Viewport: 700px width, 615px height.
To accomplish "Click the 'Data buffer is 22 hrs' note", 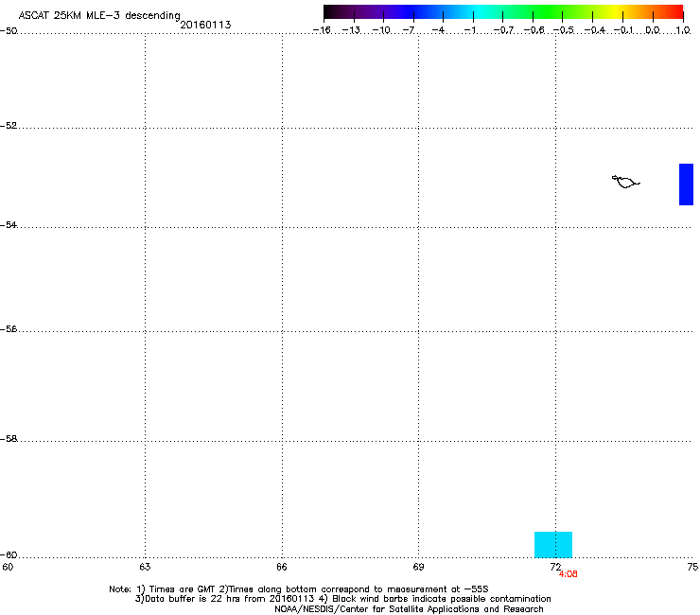I will (x=342, y=599).
